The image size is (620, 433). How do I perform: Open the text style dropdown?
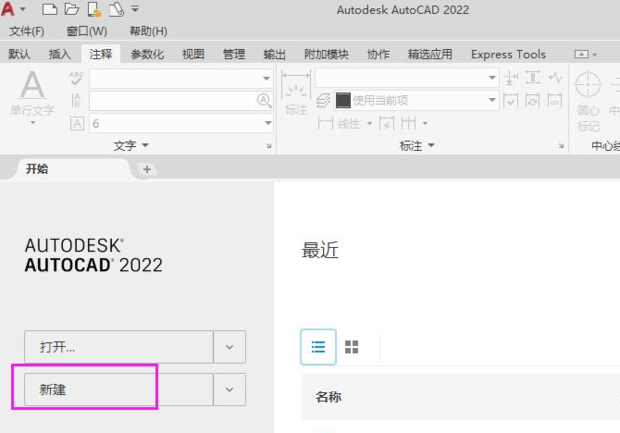[181, 78]
